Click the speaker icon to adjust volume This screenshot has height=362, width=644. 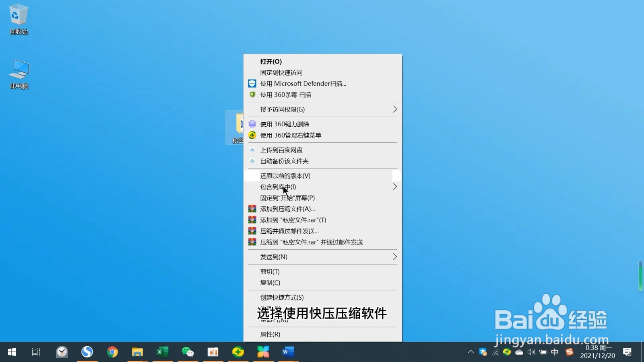531,352
